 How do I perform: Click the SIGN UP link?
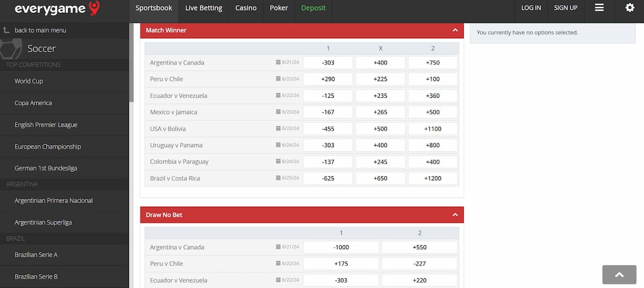566,8
